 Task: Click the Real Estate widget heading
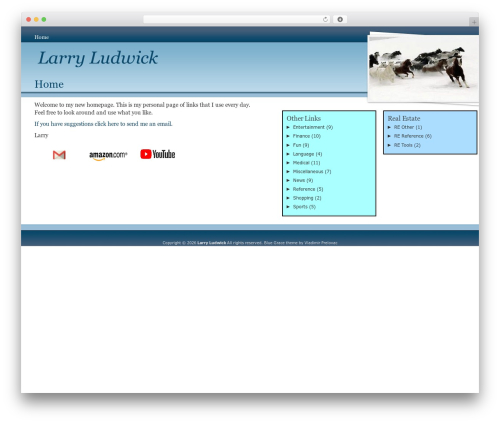coord(404,118)
